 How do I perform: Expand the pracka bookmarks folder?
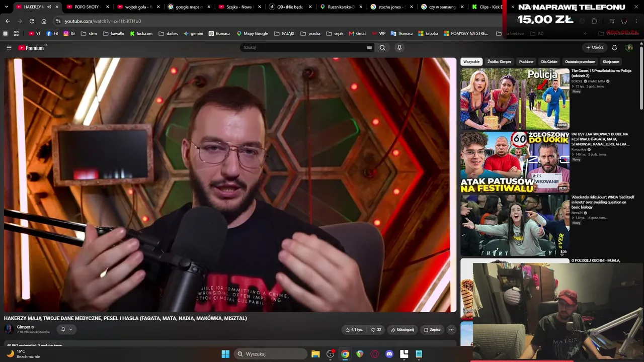coord(310,34)
